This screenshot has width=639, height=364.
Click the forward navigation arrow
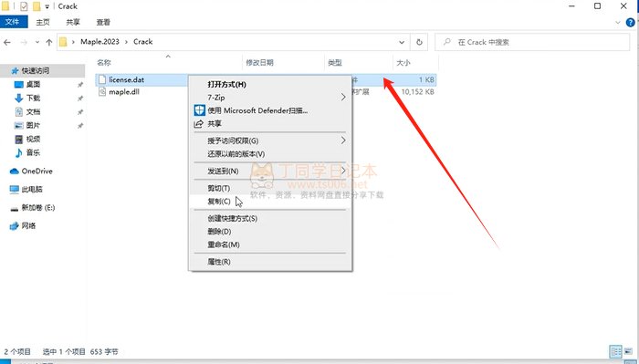coord(24,42)
